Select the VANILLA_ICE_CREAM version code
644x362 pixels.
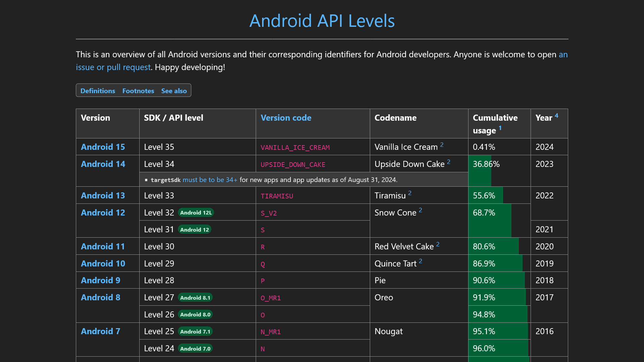(x=295, y=148)
